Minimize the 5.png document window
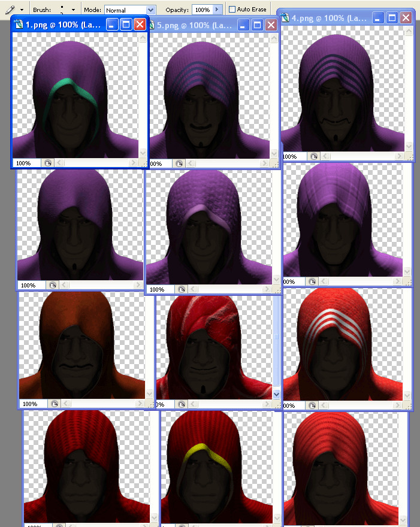The image size is (420, 527). pos(243,25)
